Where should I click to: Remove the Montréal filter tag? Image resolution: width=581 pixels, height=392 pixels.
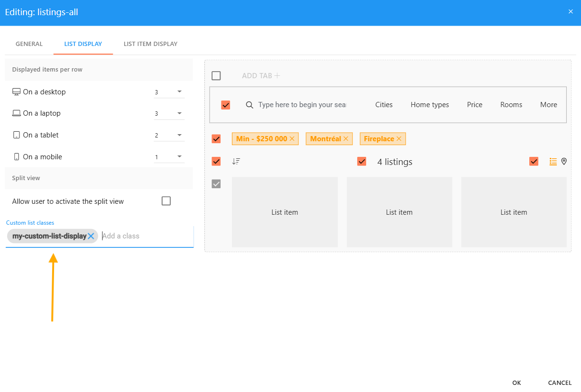tap(346, 139)
